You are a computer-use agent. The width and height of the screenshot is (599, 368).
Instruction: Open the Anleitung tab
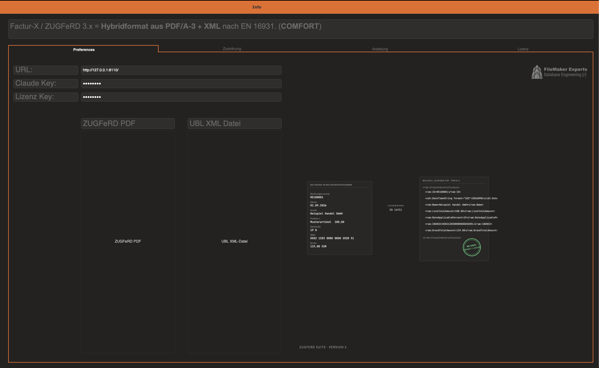pyautogui.click(x=380, y=49)
